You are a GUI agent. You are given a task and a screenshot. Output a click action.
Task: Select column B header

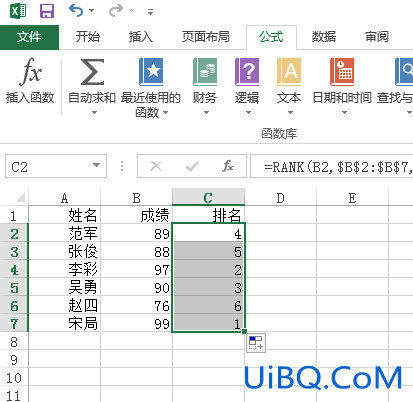tap(136, 198)
